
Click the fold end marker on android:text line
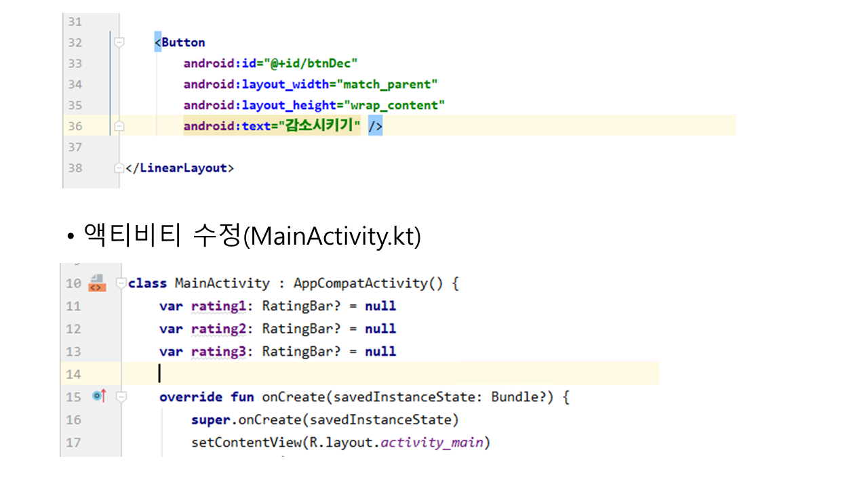click(x=119, y=126)
